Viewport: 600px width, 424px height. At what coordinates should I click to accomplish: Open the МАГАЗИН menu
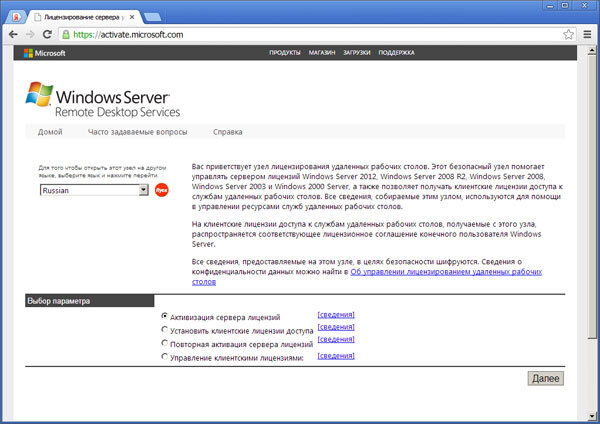coord(322,53)
